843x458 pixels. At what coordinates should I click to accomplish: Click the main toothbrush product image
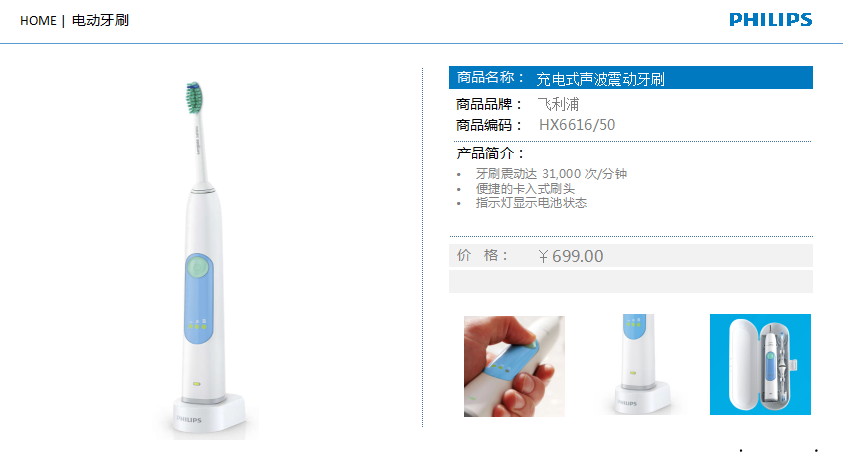coord(204,259)
